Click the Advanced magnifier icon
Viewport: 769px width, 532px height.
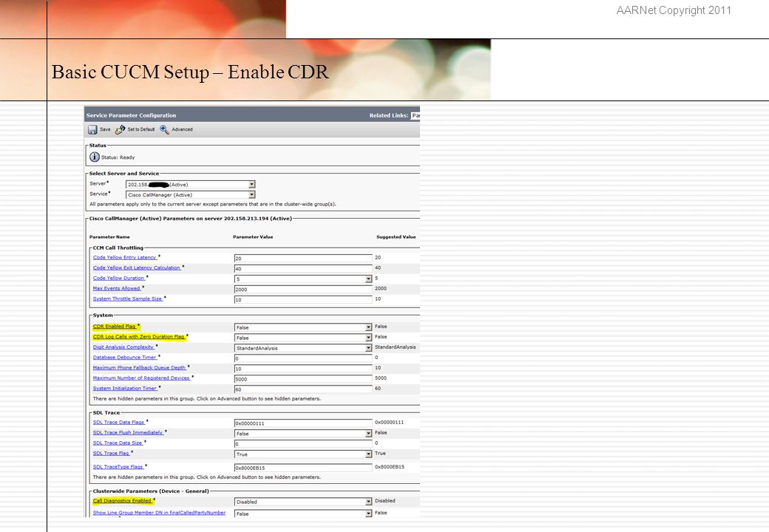click(164, 129)
